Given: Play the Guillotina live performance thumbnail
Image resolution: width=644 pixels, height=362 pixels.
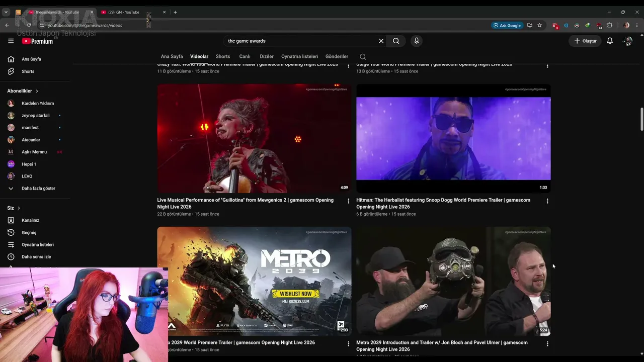Looking at the screenshot, I should [254, 138].
